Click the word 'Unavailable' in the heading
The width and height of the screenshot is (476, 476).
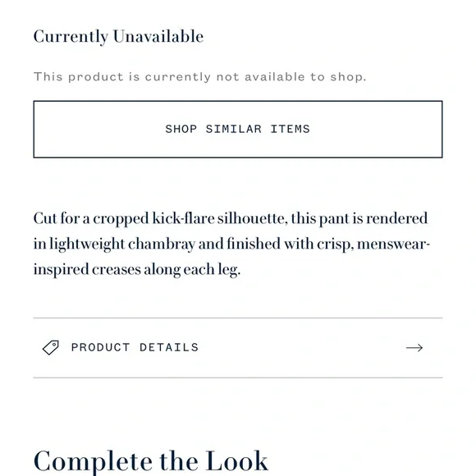click(158, 36)
